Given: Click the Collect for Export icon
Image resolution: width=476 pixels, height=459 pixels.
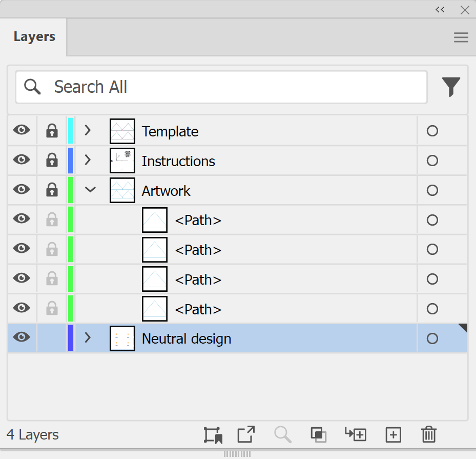Looking at the screenshot, I should [x=245, y=434].
